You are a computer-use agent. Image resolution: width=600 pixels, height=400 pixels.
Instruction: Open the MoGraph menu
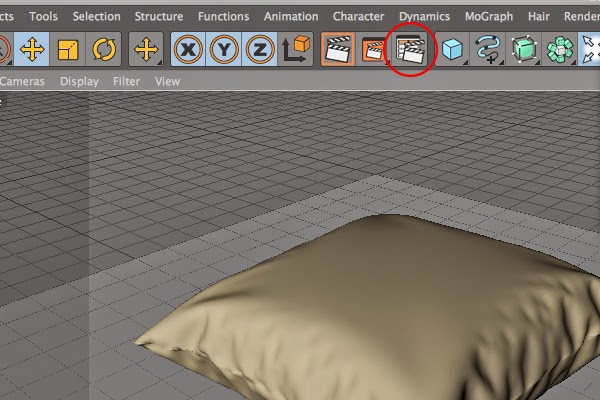click(489, 16)
